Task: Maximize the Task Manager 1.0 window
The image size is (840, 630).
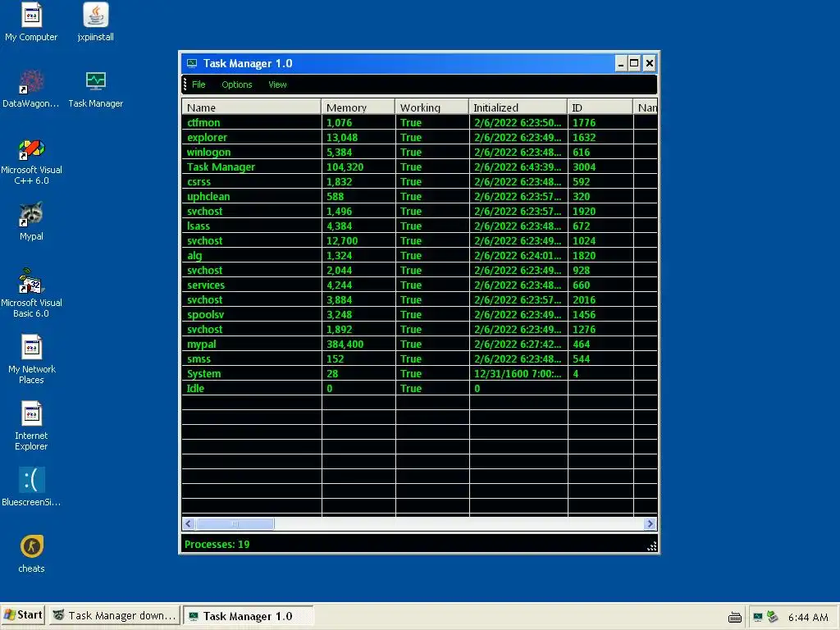Action: pos(634,64)
